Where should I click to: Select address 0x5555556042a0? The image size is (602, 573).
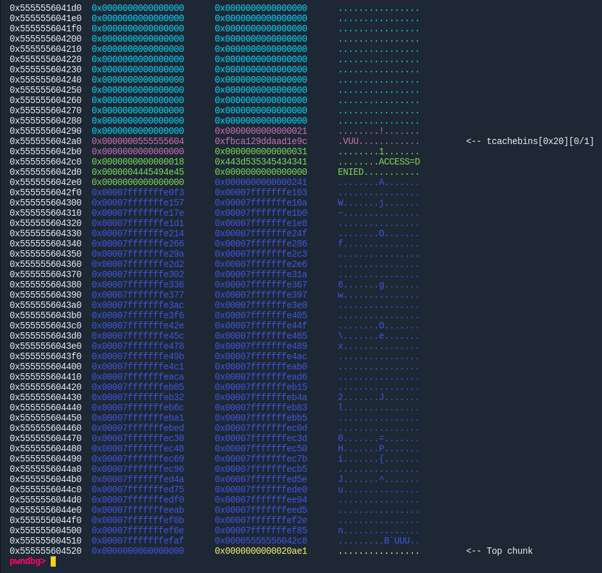pyautogui.click(x=45, y=141)
